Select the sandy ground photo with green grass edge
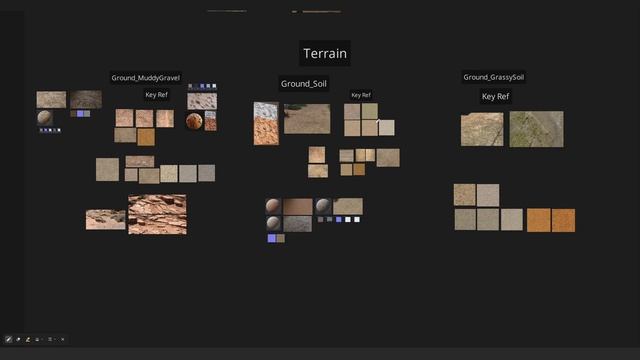Screen dimensions: 640x360 (x=307, y=119)
